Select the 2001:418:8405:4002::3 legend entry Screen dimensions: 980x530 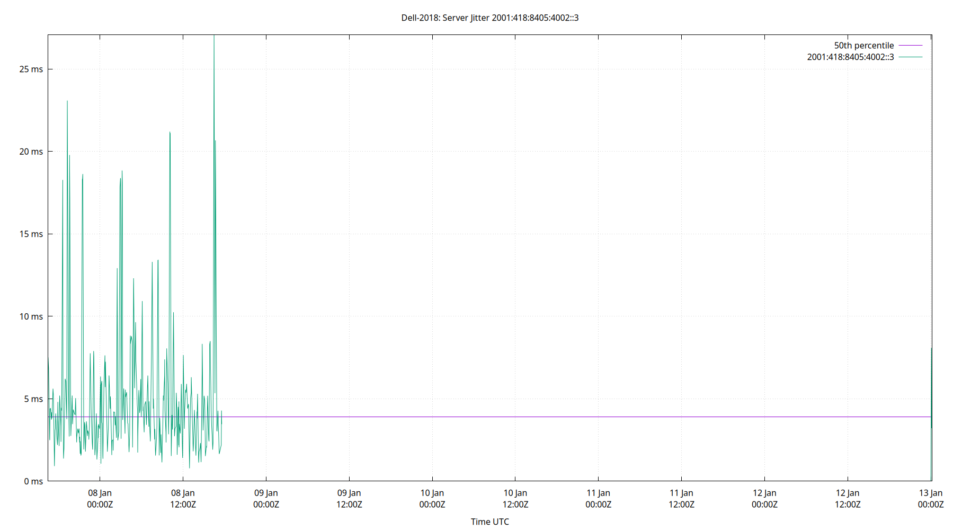pos(850,57)
